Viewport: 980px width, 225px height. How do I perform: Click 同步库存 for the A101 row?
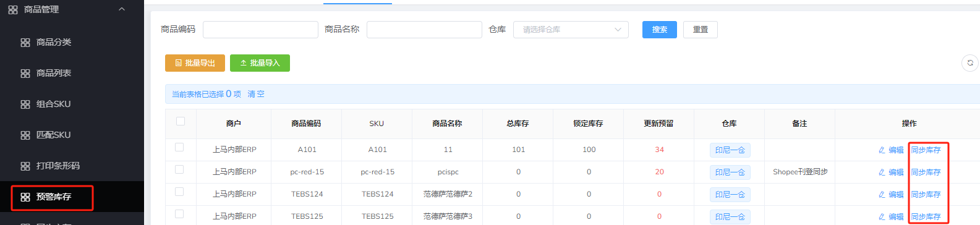pyautogui.click(x=926, y=150)
